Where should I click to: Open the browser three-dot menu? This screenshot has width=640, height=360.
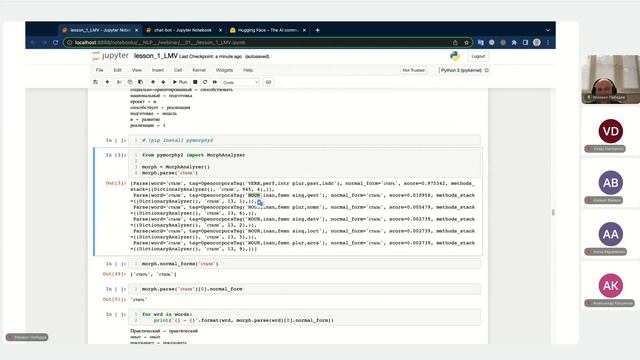tap(548, 42)
